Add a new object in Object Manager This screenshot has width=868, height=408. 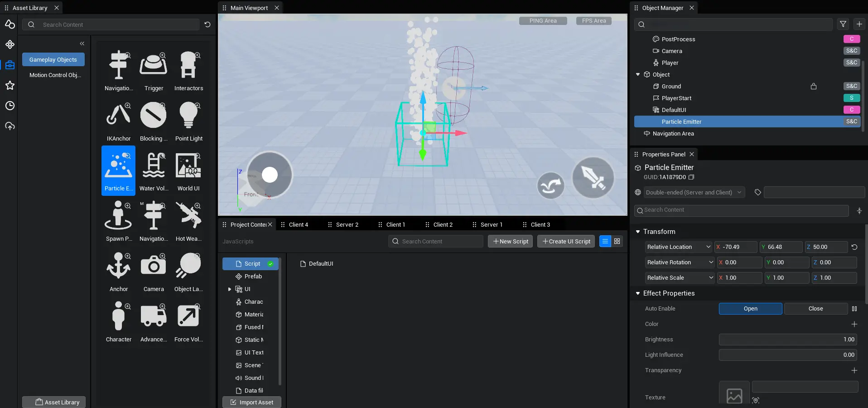[x=859, y=24]
